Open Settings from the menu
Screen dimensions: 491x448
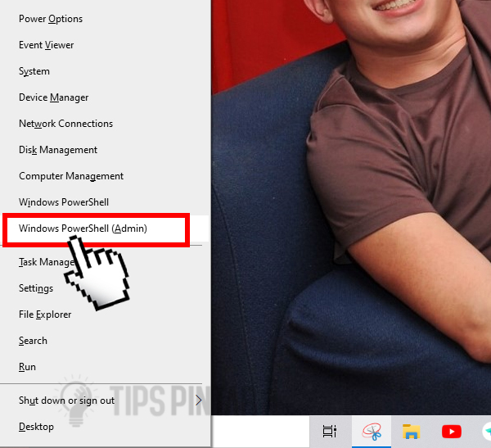pyautogui.click(x=105, y=288)
